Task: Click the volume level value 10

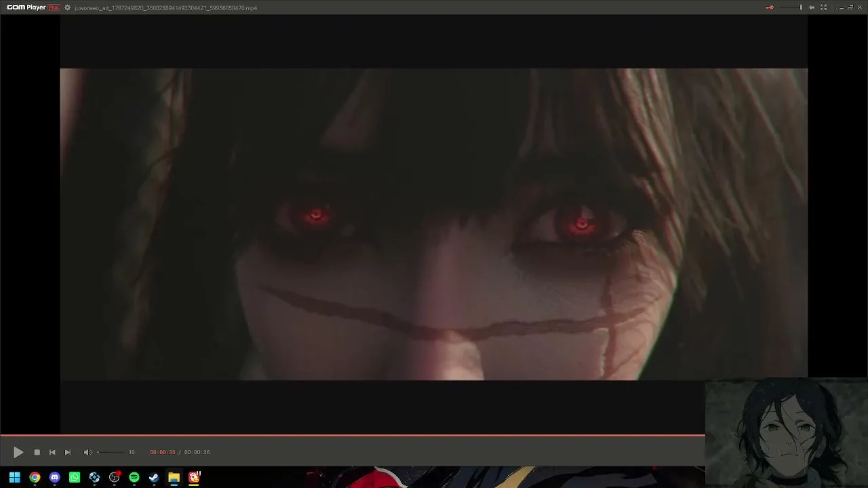Action: click(x=132, y=452)
